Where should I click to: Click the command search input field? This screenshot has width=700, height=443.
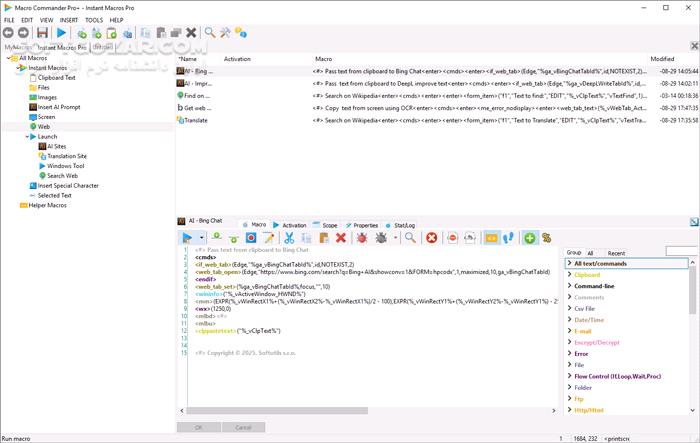point(681,251)
